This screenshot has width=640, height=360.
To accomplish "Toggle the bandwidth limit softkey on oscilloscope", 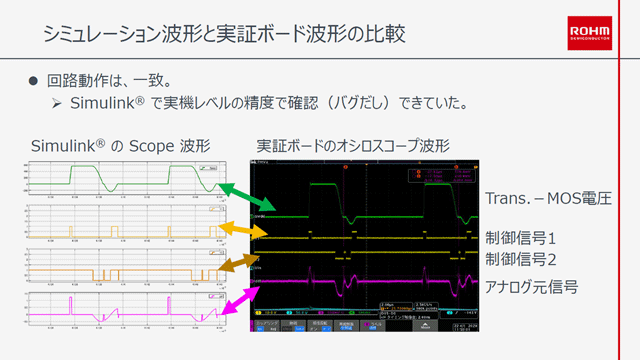I will pyautogui.click(x=293, y=326).
